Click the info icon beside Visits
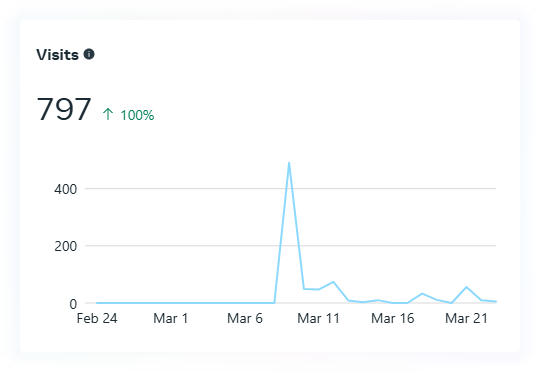The height and width of the screenshot is (392, 560). click(x=89, y=54)
